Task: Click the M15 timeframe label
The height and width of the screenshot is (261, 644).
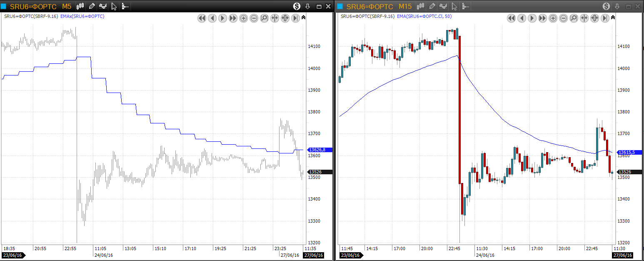Action: pyautogui.click(x=405, y=6)
